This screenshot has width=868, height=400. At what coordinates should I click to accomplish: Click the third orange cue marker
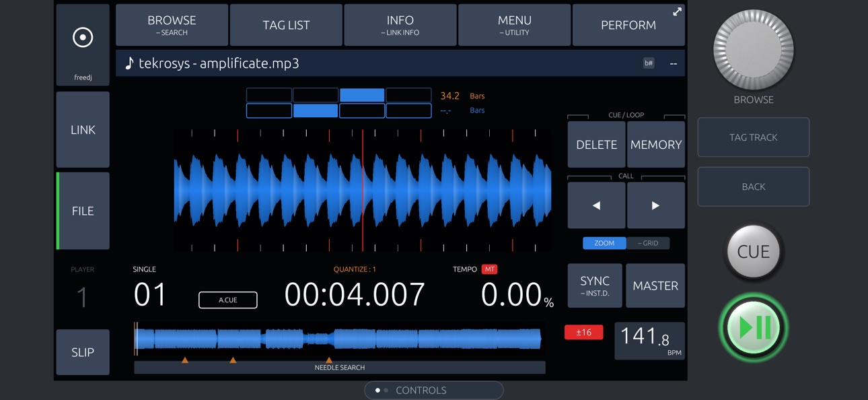click(x=329, y=360)
